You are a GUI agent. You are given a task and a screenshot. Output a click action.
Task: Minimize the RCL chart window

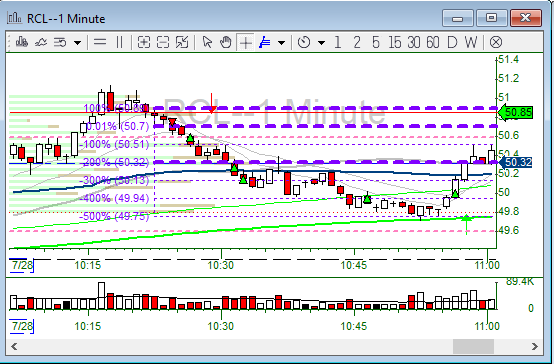pyautogui.click(x=458, y=18)
